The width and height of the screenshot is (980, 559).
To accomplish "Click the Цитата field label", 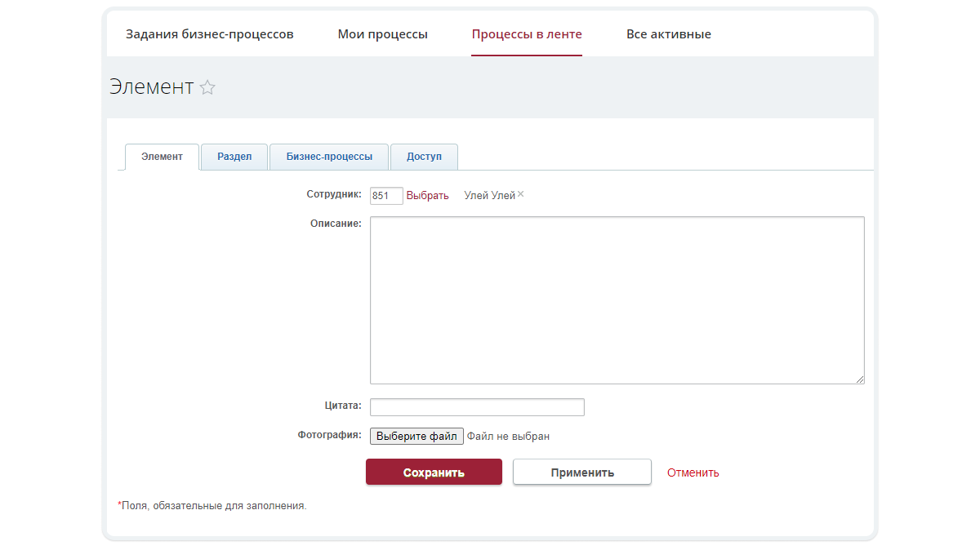I will [x=343, y=405].
